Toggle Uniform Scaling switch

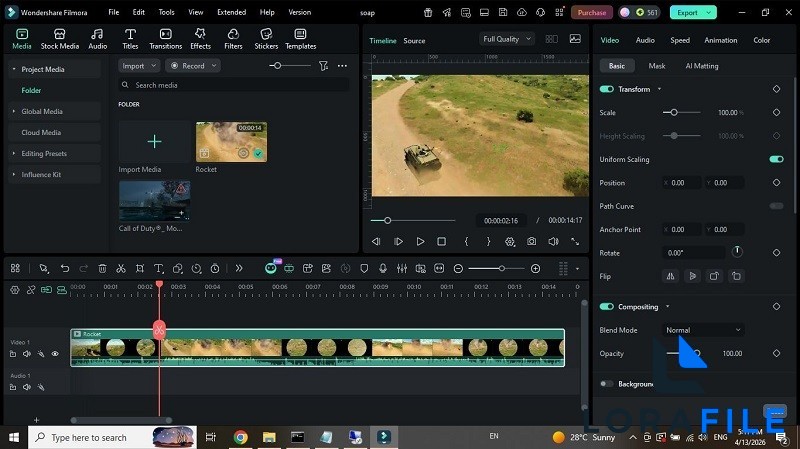point(777,159)
